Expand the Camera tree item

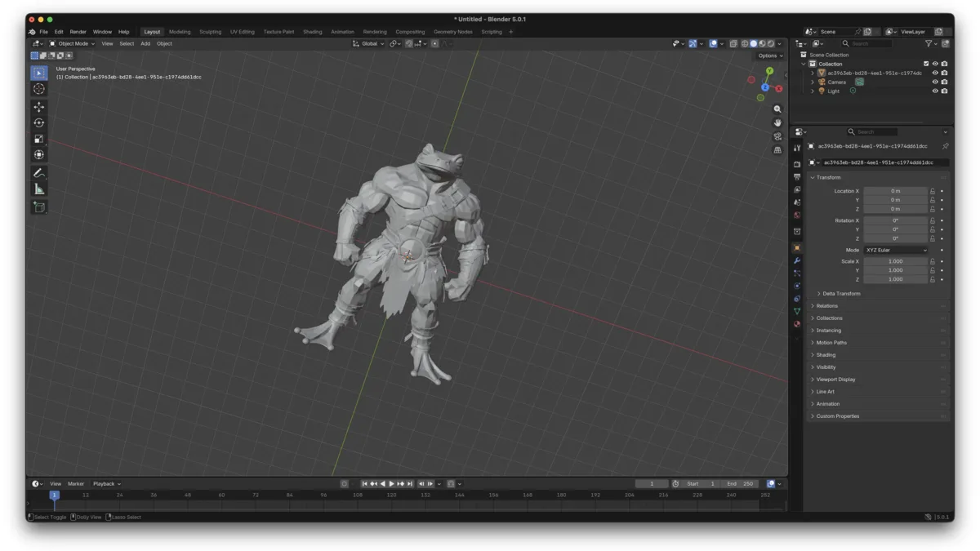coord(813,82)
